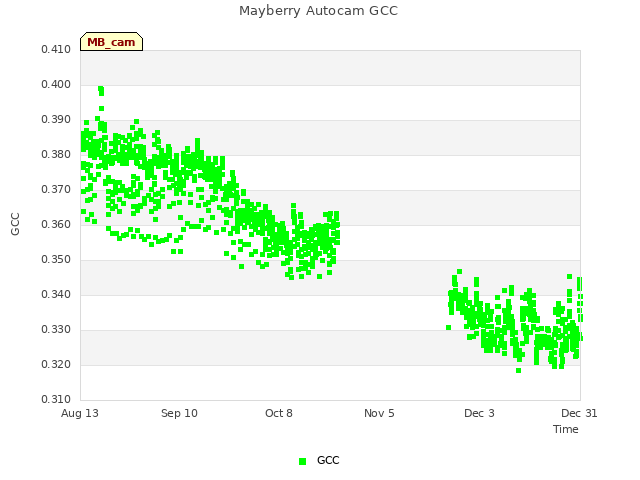
Task: Click the green GCC legend swatch
Action: (302, 461)
